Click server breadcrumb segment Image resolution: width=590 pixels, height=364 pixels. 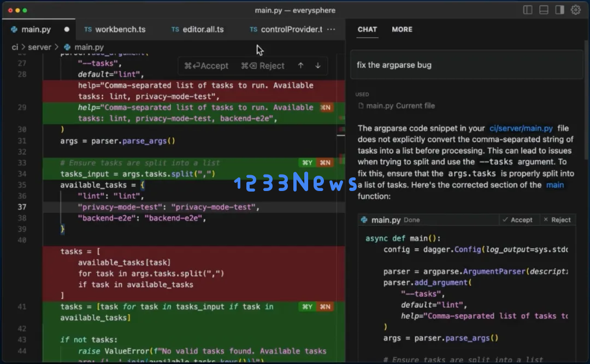(x=39, y=47)
